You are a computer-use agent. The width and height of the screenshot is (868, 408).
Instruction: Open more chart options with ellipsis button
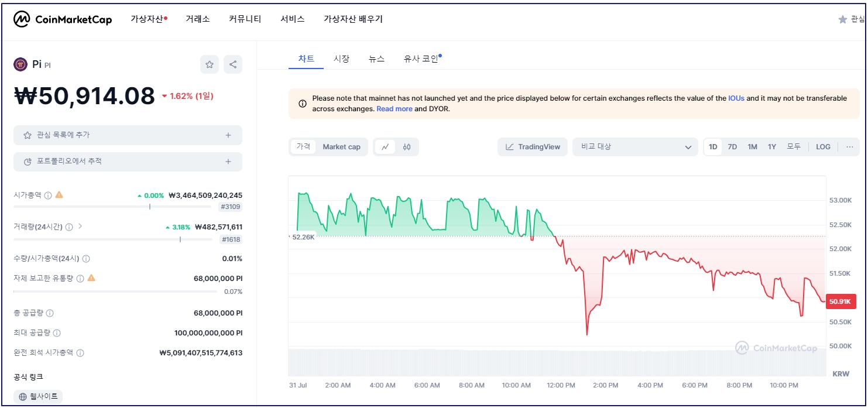pos(849,147)
